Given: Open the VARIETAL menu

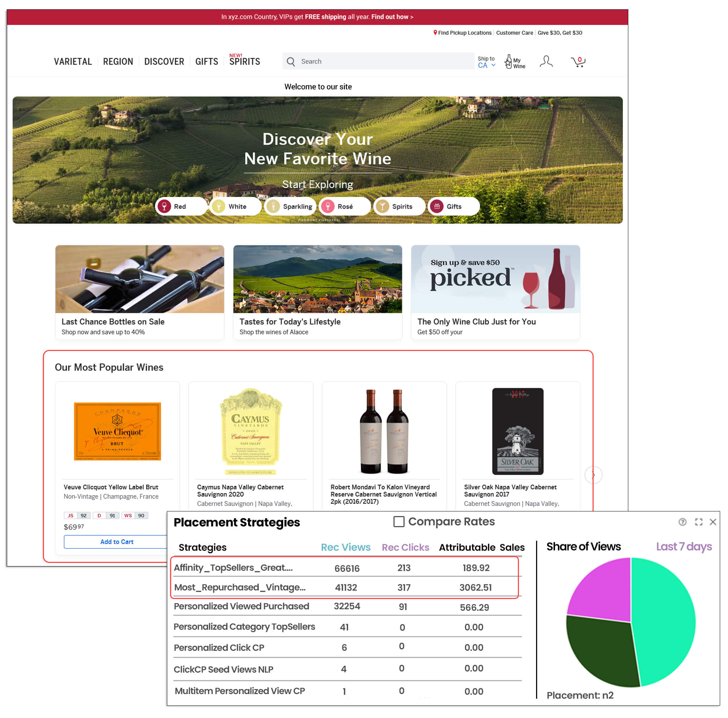Looking at the screenshot, I should point(73,61).
